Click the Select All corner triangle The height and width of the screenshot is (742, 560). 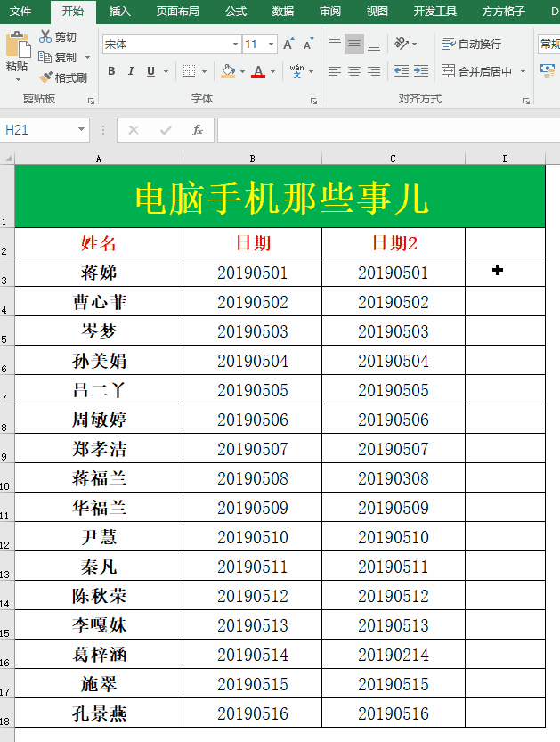(x=7, y=158)
